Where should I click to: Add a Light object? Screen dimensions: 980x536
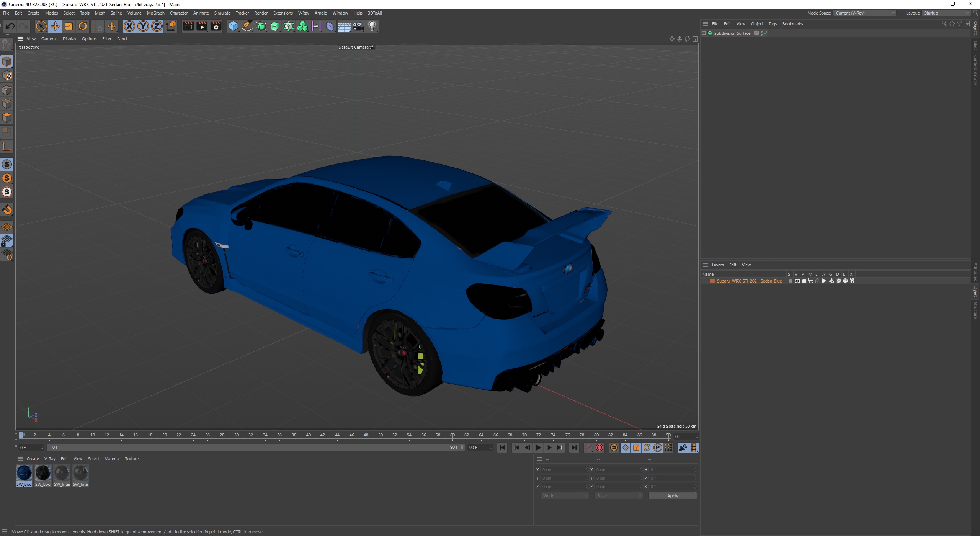[x=372, y=26]
